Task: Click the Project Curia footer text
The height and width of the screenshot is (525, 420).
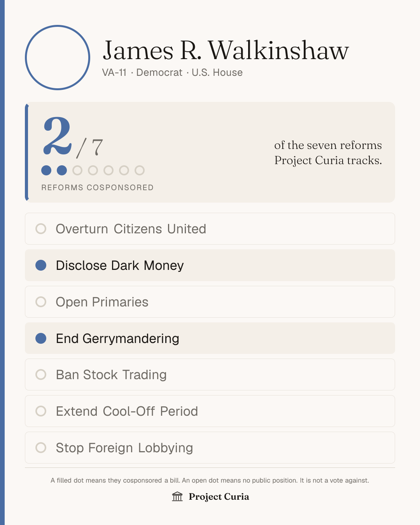Action: pos(219,497)
